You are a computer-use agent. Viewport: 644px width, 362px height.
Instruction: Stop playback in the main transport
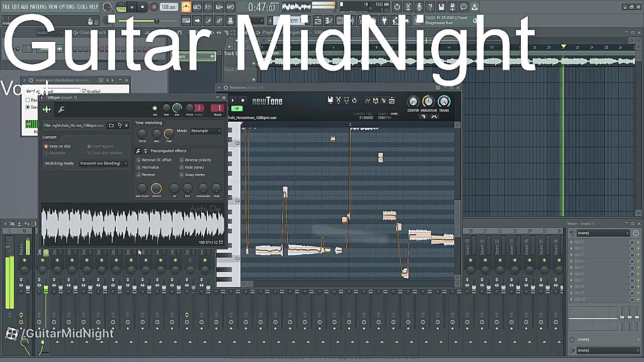click(x=143, y=7)
